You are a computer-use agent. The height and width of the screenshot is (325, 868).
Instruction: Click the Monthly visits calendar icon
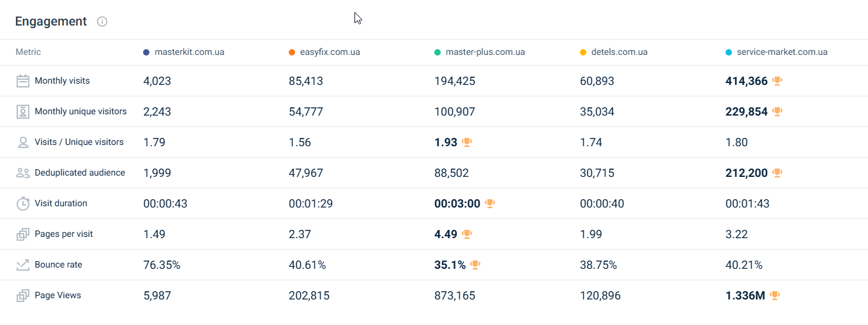coord(23,81)
